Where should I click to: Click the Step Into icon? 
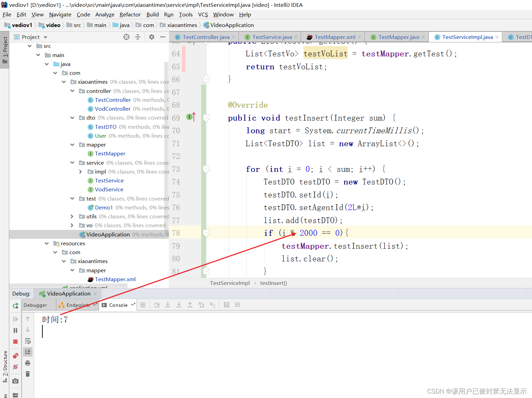coord(168,305)
